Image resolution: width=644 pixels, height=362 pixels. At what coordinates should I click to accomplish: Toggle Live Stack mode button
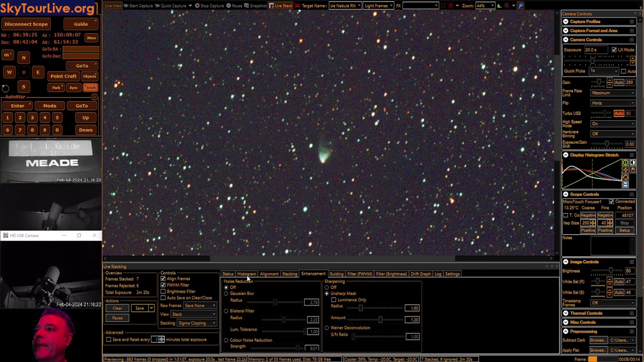pyautogui.click(x=281, y=6)
